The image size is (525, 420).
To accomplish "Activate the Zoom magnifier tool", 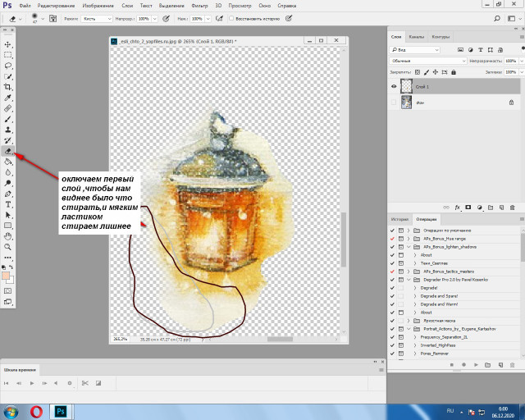I will coord(8,246).
